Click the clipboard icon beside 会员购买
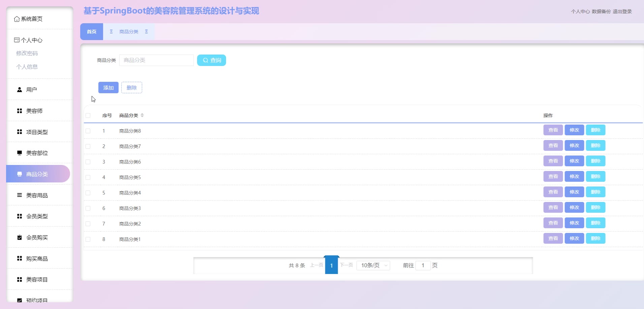This screenshot has width=644, height=309. [20, 237]
